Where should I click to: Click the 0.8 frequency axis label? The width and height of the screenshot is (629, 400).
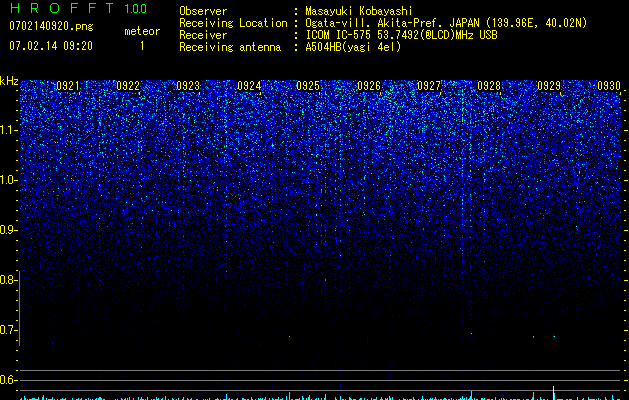click(9, 280)
